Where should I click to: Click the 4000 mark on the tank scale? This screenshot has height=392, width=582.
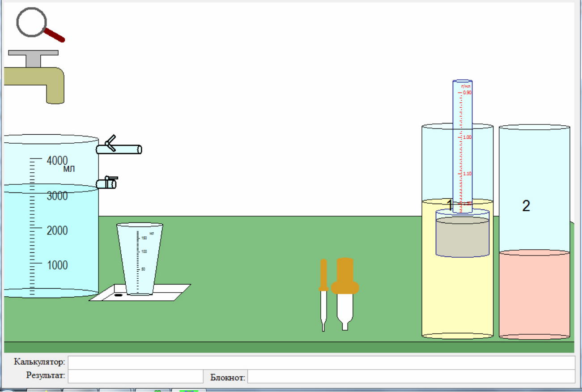click(57, 160)
